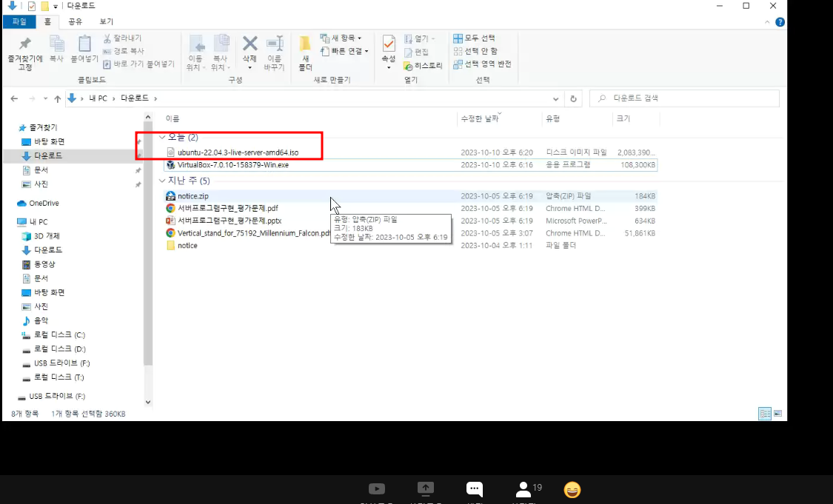Viewport: 833px width, 504px height.
Task: Switch to large thumbnails view icon in status bar
Action: 777,413
